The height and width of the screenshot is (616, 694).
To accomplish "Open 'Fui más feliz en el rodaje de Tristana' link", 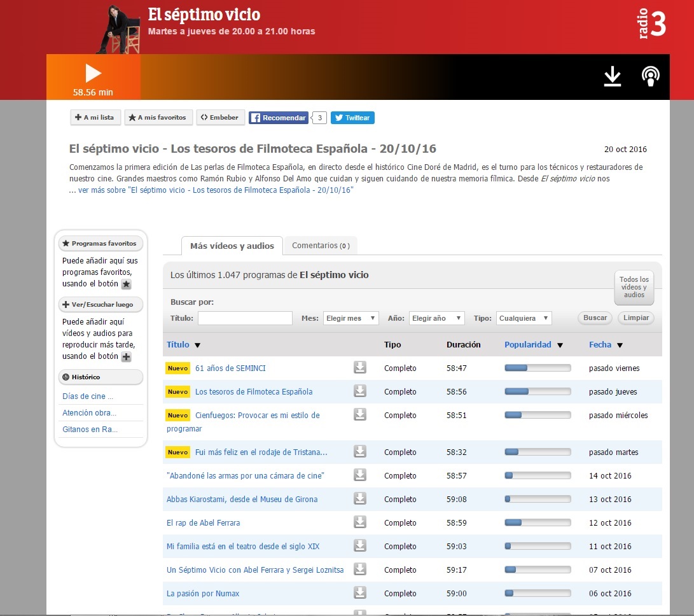I will (261, 452).
